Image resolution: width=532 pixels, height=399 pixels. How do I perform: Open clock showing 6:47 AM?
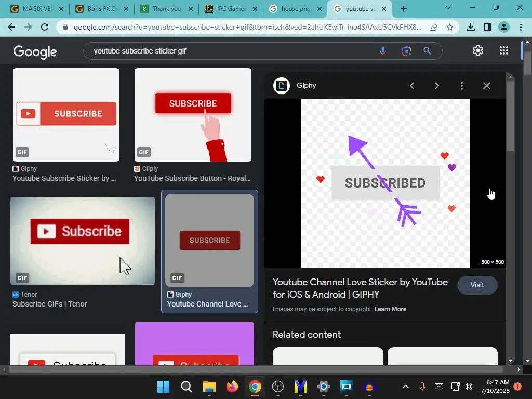click(x=495, y=387)
